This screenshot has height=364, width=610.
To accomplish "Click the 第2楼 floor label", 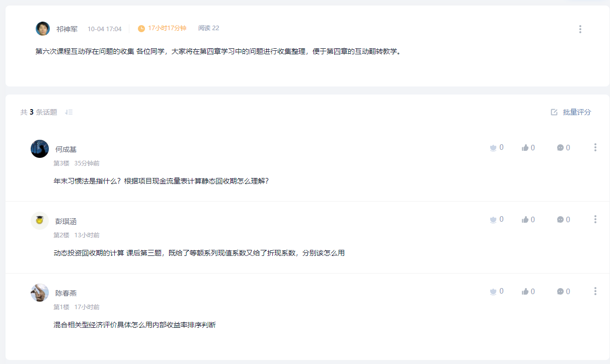I will (x=61, y=235).
